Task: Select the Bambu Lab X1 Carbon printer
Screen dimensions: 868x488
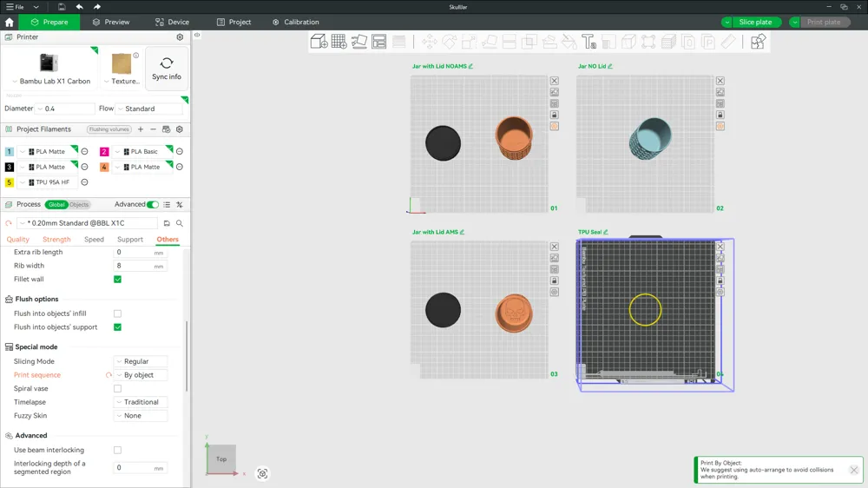Action: (x=51, y=69)
